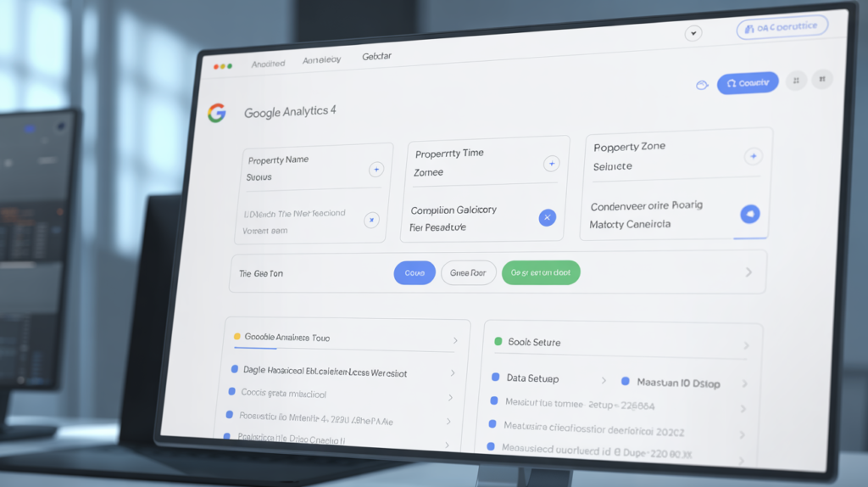Click the Properrty Time Zornee field
This screenshot has width=868, height=487.
point(486,163)
